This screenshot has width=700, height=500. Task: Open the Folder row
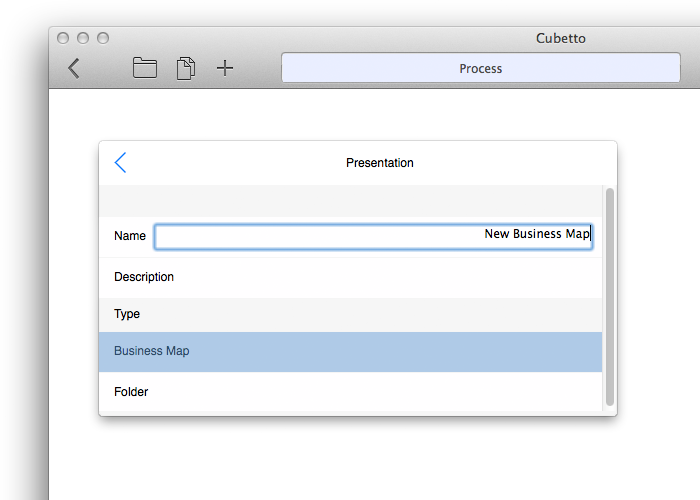pyautogui.click(x=350, y=392)
